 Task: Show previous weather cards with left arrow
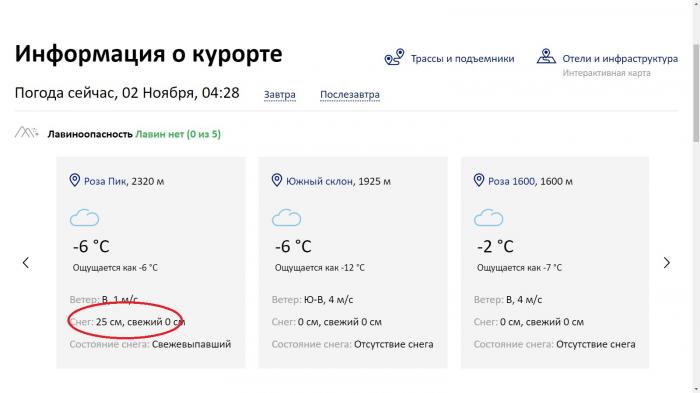(x=26, y=263)
